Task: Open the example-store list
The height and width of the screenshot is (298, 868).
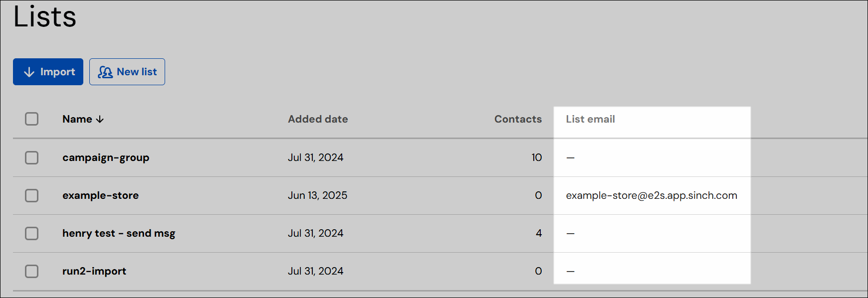Action: [100, 195]
